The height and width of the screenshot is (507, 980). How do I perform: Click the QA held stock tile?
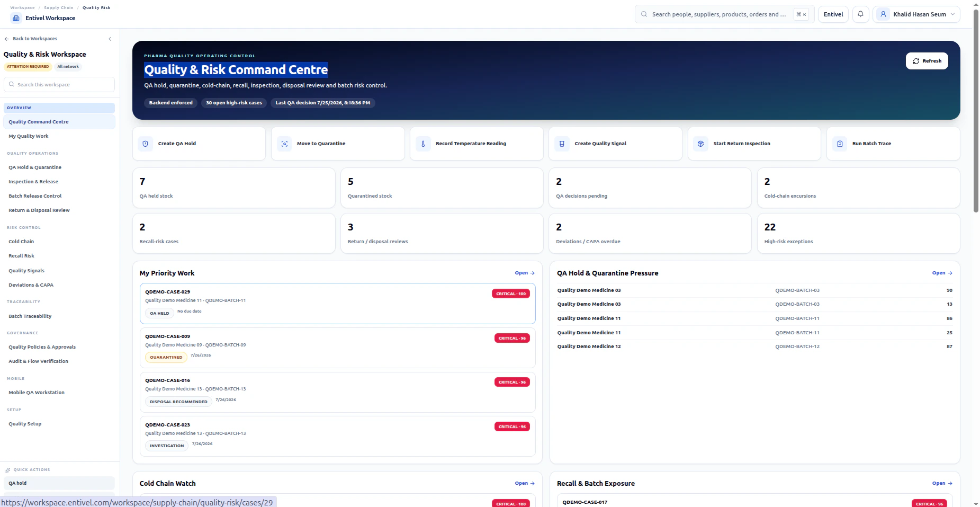(x=233, y=188)
